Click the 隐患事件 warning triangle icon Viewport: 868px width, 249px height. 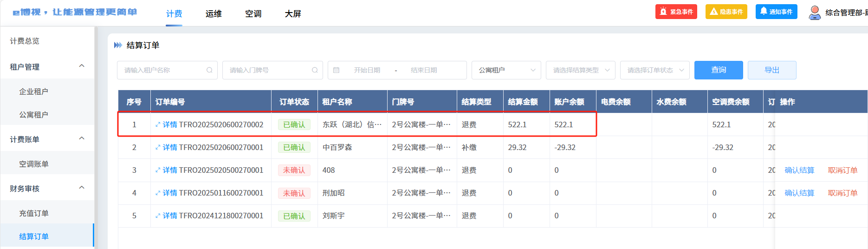click(713, 12)
